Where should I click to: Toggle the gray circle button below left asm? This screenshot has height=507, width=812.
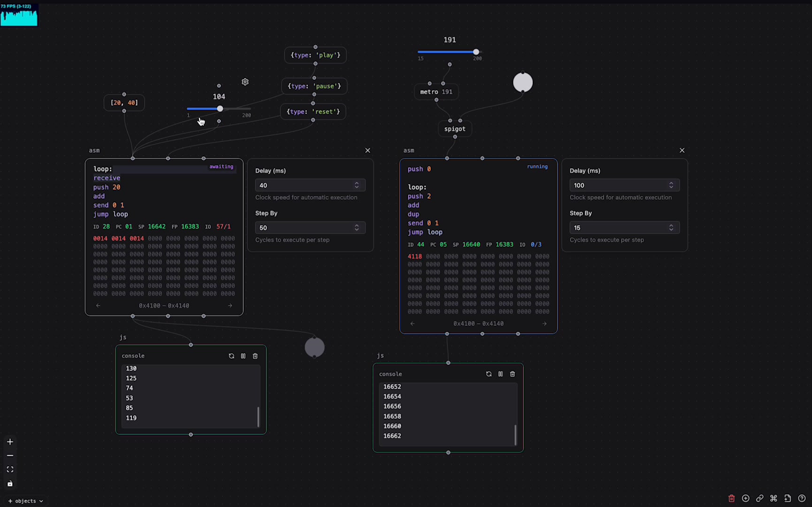314,347
